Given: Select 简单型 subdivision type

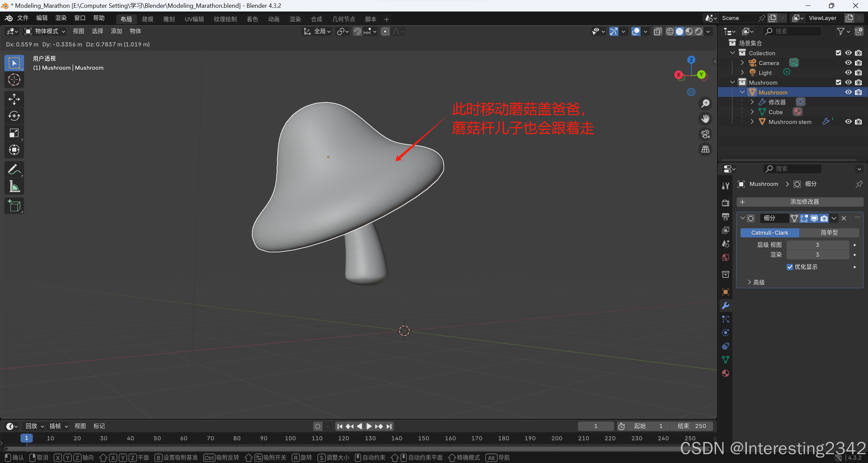Looking at the screenshot, I should tap(829, 233).
